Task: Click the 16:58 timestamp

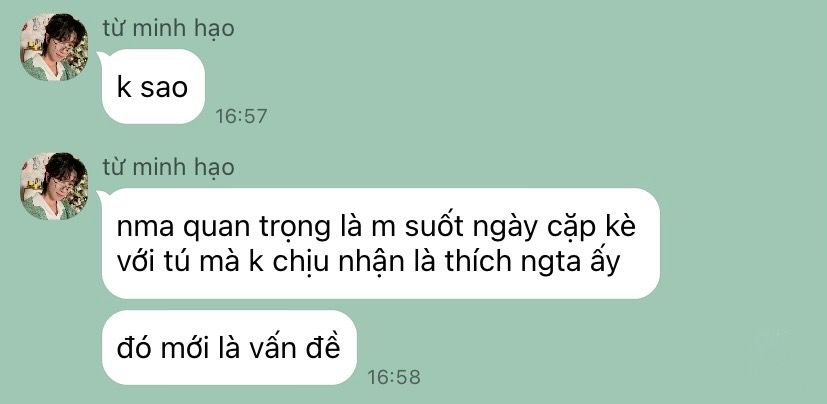Action: pyautogui.click(x=393, y=377)
